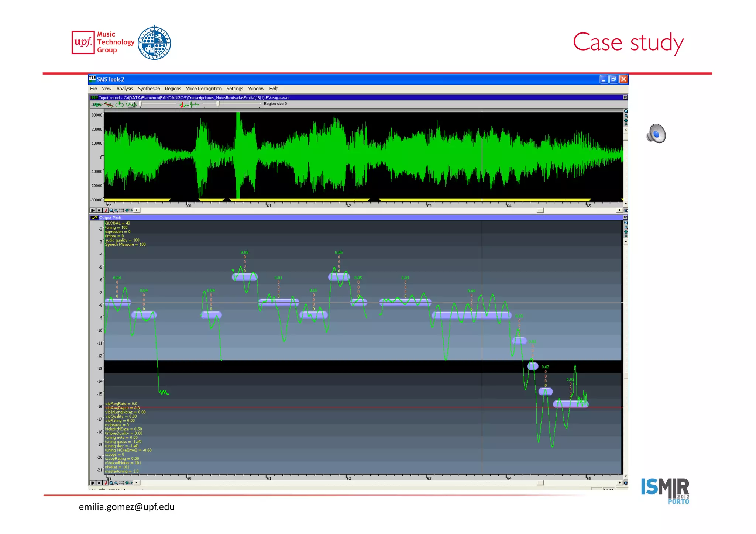Click the INFO icon in input sound toolbar
Image resolution: width=756 pixels, height=534 pixels.
pyautogui.click(x=96, y=104)
